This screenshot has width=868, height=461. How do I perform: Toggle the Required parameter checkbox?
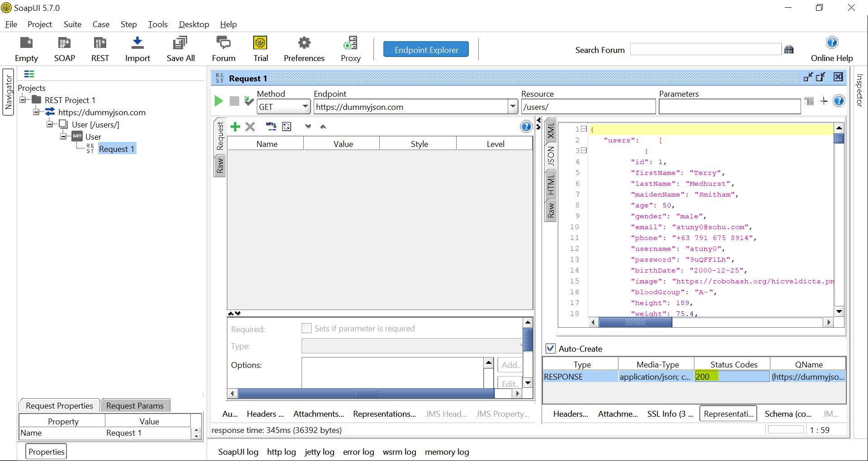point(307,328)
